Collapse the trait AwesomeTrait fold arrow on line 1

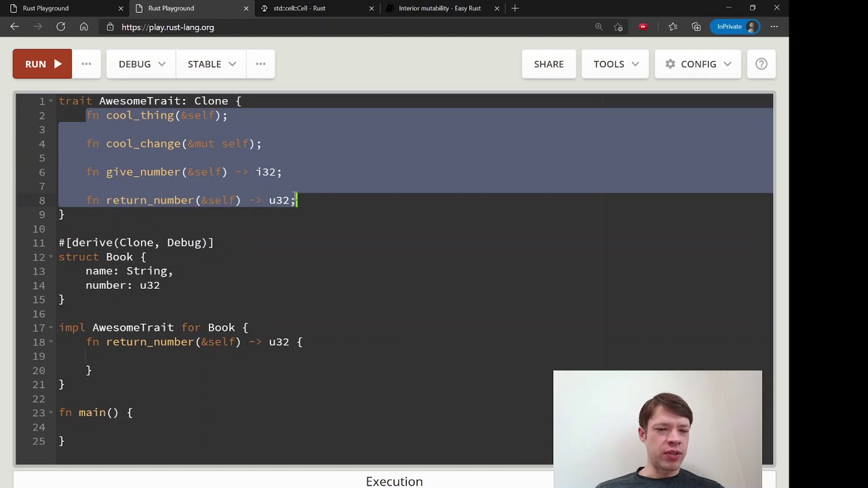pyautogui.click(x=51, y=101)
